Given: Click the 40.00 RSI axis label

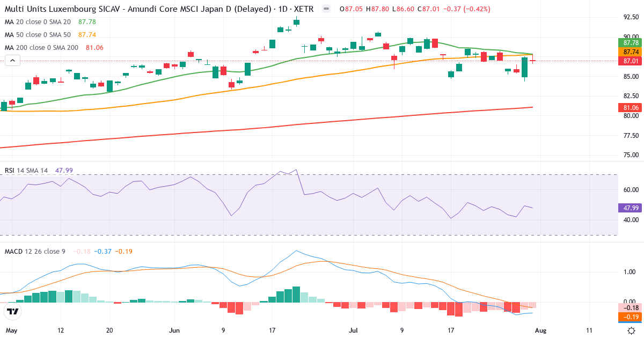Looking at the screenshot, I should pyautogui.click(x=631, y=219).
